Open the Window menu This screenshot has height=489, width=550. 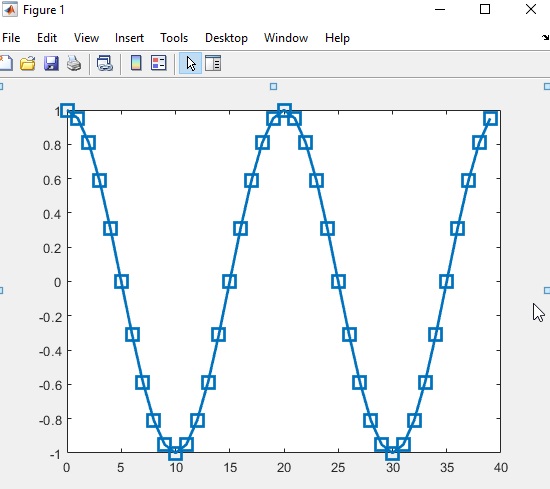coord(286,38)
